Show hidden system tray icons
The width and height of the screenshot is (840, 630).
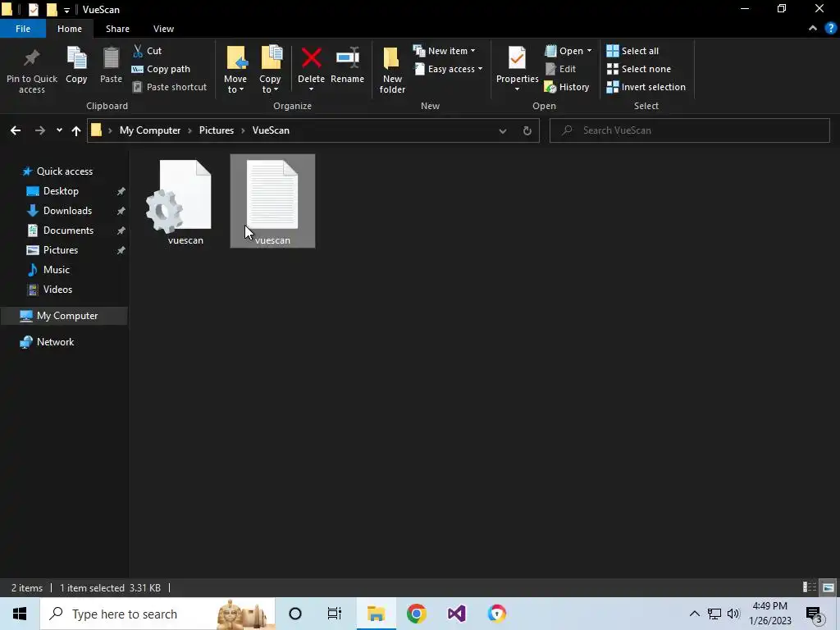pyautogui.click(x=694, y=614)
